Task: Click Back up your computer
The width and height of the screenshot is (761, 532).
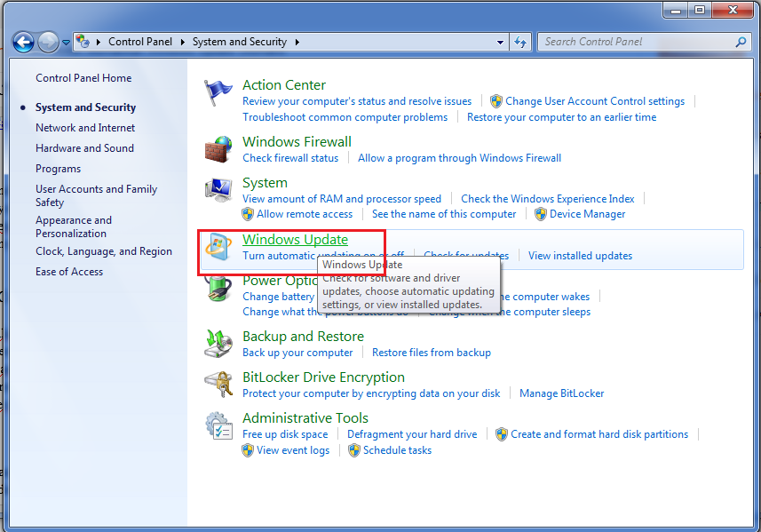Action: pyautogui.click(x=297, y=353)
